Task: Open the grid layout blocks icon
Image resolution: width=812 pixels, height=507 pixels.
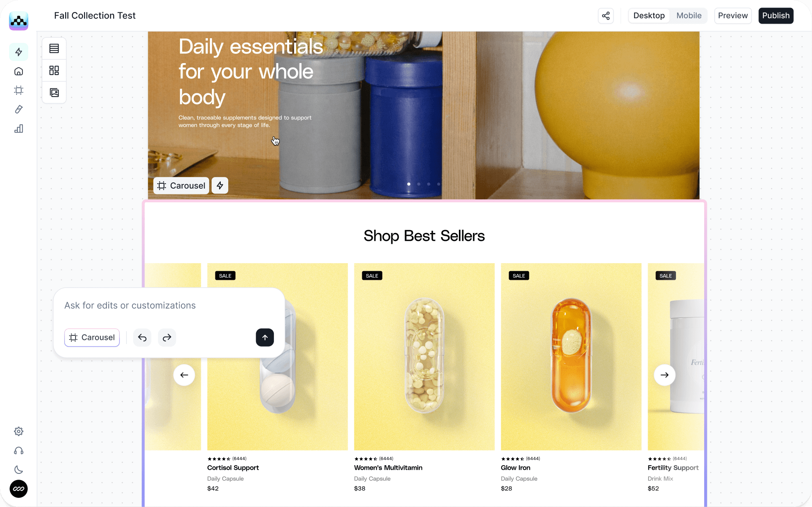Action: tap(54, 70)
